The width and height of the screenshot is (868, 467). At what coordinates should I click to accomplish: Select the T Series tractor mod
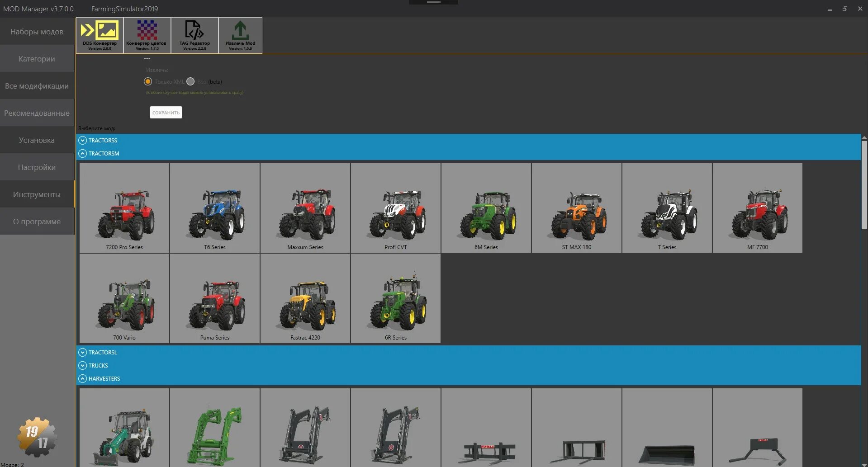[667, 208]
